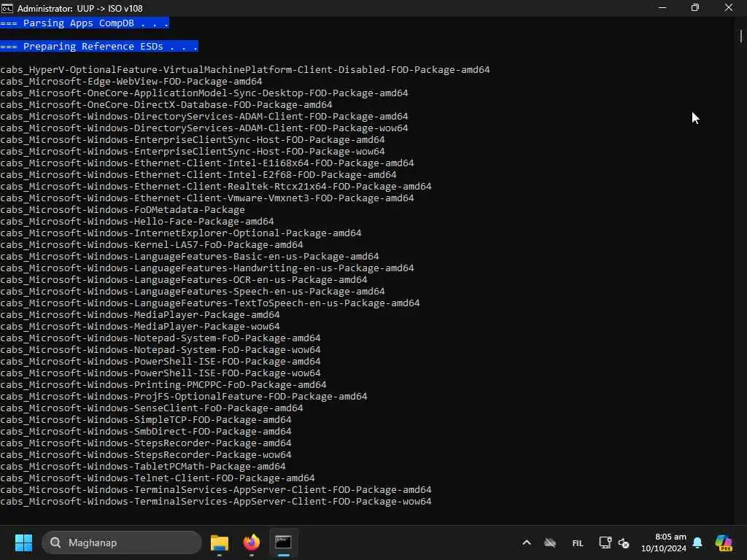Click the InternetExplorer-Optional-Package line
The width and height of the screenshot is (747, 560).
[181, 233]
